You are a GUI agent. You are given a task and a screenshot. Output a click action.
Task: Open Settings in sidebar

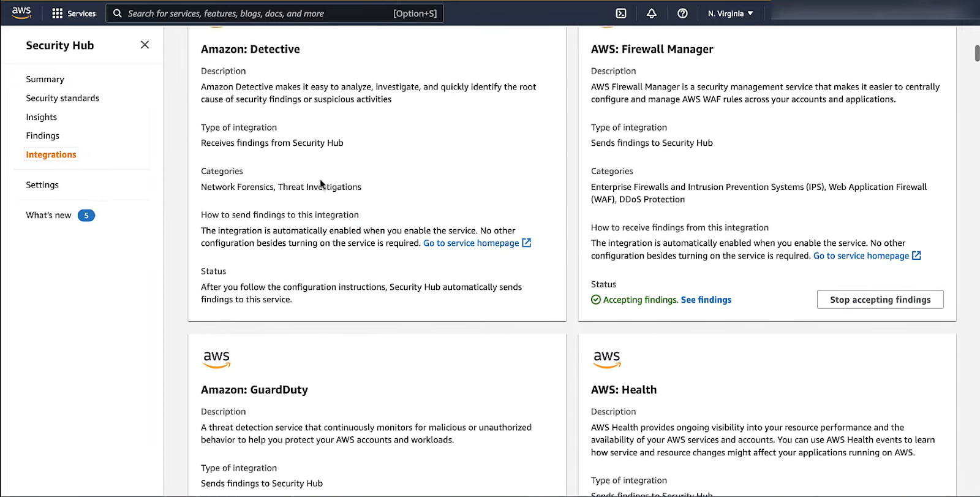click(42, 184)
